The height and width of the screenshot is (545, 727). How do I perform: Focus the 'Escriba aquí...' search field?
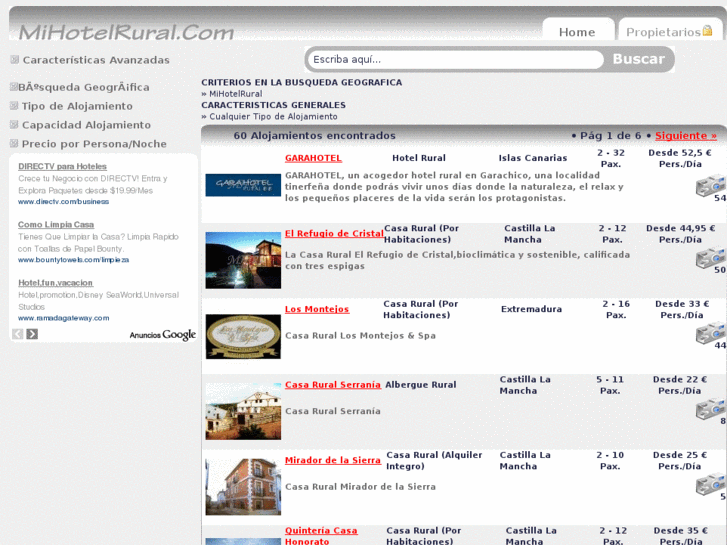[455, 59]
